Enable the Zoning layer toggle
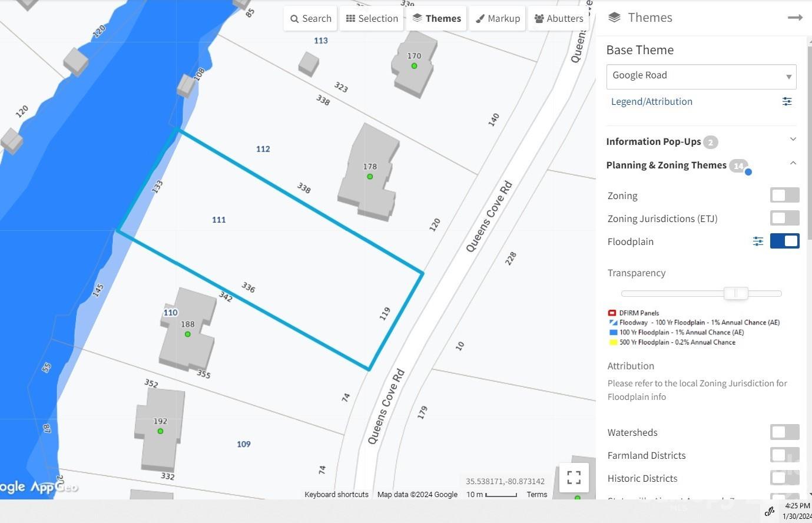The image size is (812, 523). 784,195
